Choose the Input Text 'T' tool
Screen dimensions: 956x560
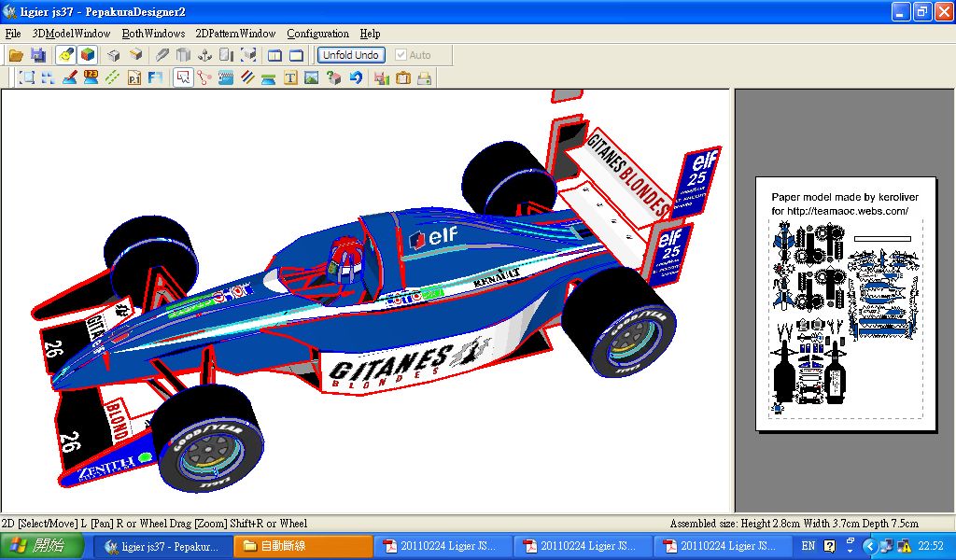click(290, 78)
